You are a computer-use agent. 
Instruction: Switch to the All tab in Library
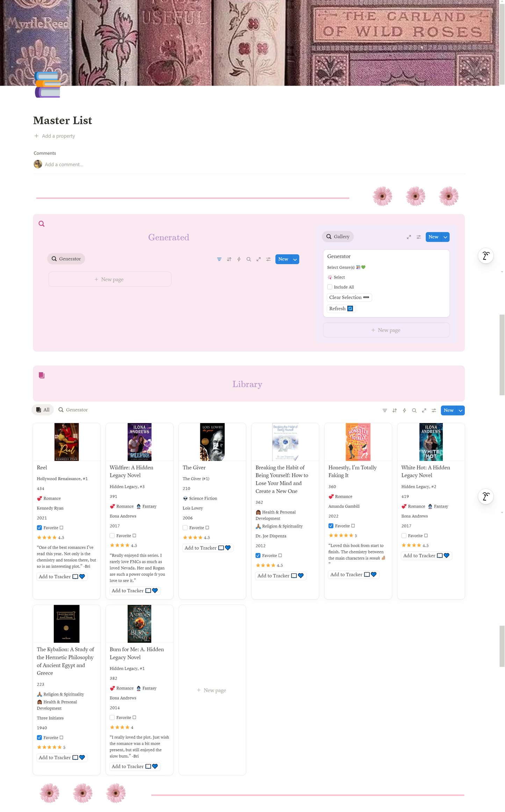coord(43,410)
